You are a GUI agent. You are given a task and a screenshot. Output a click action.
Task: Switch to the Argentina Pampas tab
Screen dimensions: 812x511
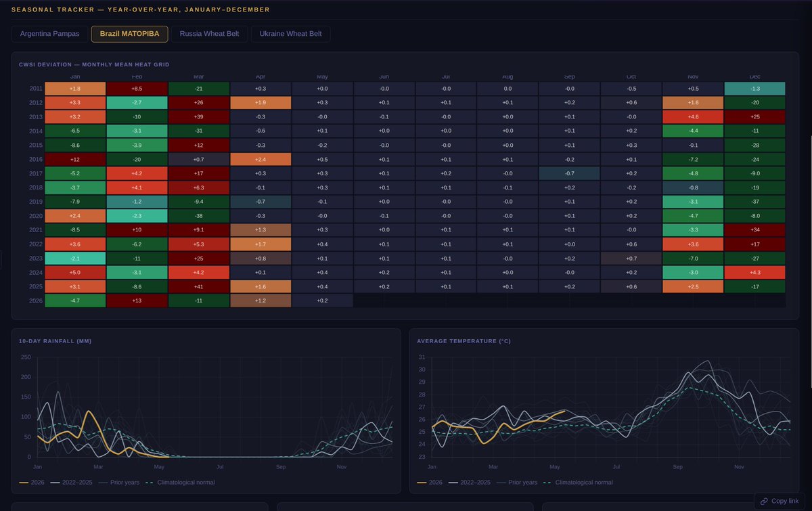pos(50,34)
